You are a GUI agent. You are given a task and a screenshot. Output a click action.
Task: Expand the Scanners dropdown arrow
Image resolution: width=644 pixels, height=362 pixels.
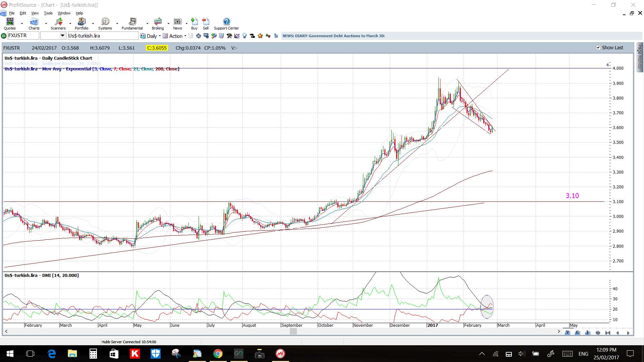click(x=70, y=23)
